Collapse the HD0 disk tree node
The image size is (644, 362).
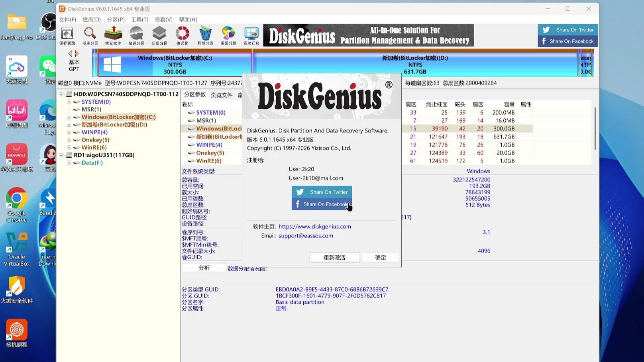pos(61,94)
